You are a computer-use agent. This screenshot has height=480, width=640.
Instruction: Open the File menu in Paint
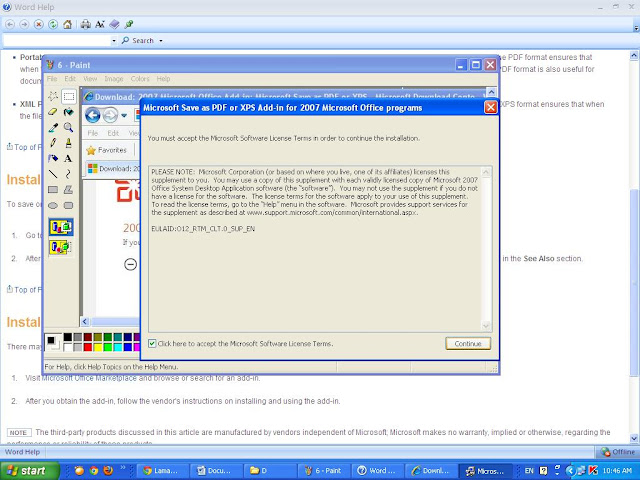[x=52, y=79]
